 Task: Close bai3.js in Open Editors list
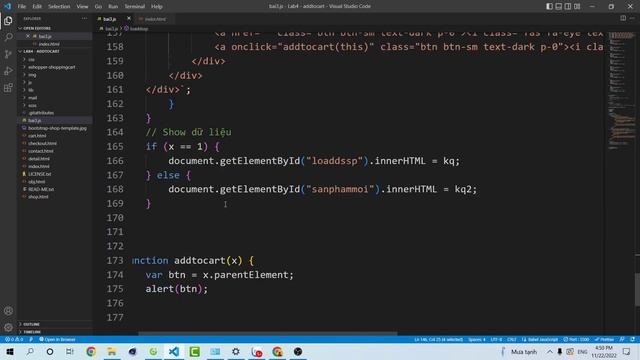(x=28, y=36)
